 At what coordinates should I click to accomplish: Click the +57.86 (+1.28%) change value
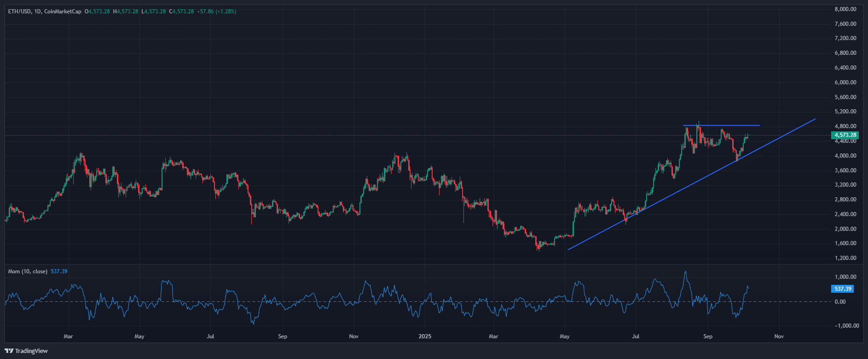tap(216, 12)
